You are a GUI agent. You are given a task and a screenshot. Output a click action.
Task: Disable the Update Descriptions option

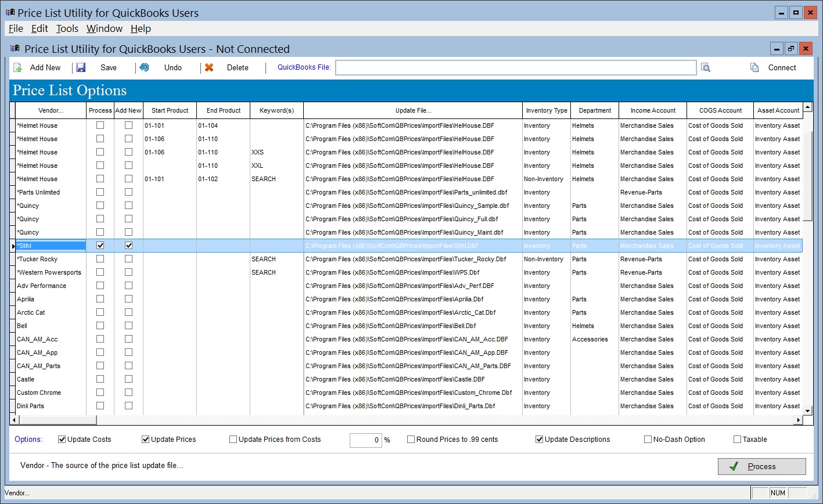[539, 439]
